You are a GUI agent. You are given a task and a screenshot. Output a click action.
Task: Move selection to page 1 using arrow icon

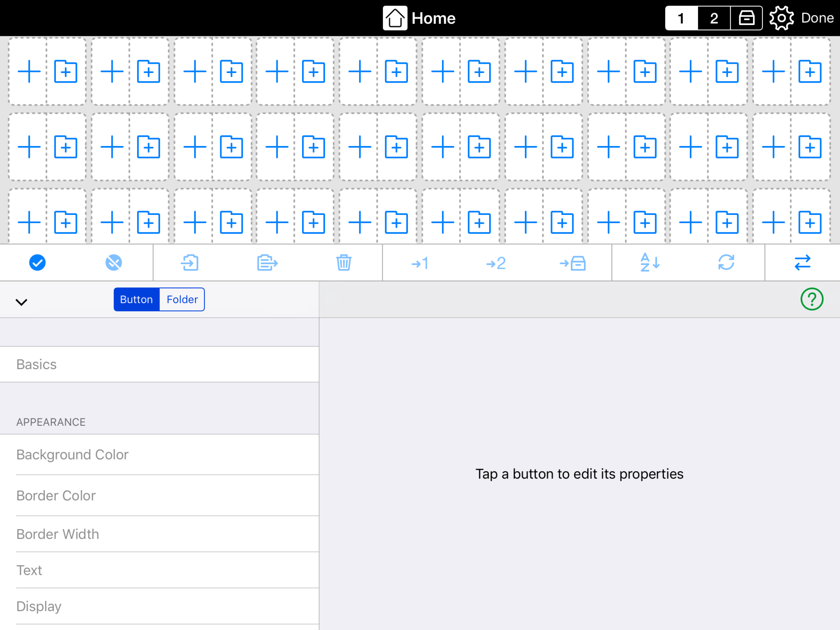(420, 263)
